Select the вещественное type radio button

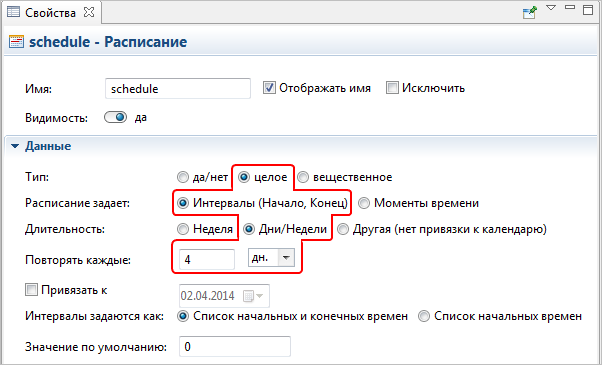(x=303, y=177)
